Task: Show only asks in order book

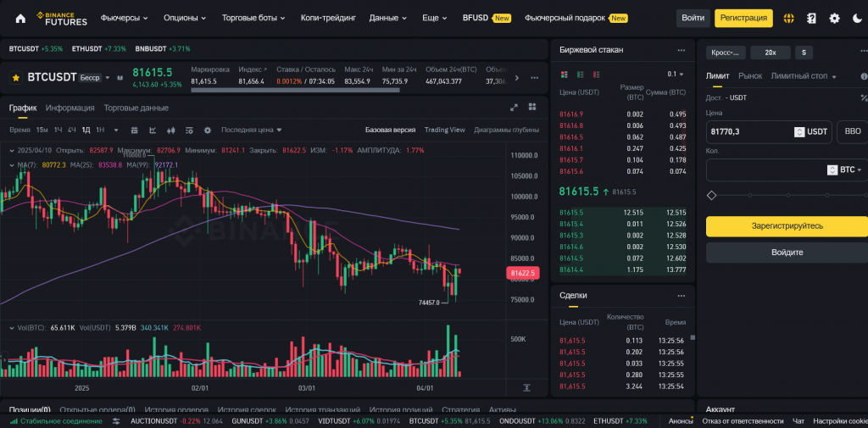Action: coord(596,75)
